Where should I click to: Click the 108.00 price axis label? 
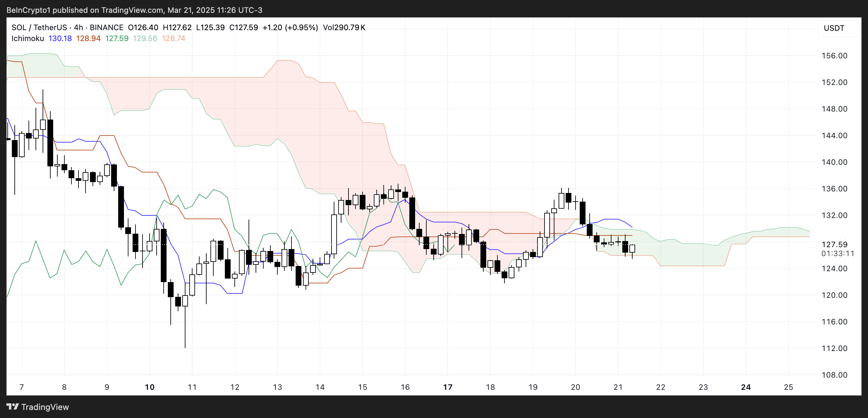click(x=834, y=374)
